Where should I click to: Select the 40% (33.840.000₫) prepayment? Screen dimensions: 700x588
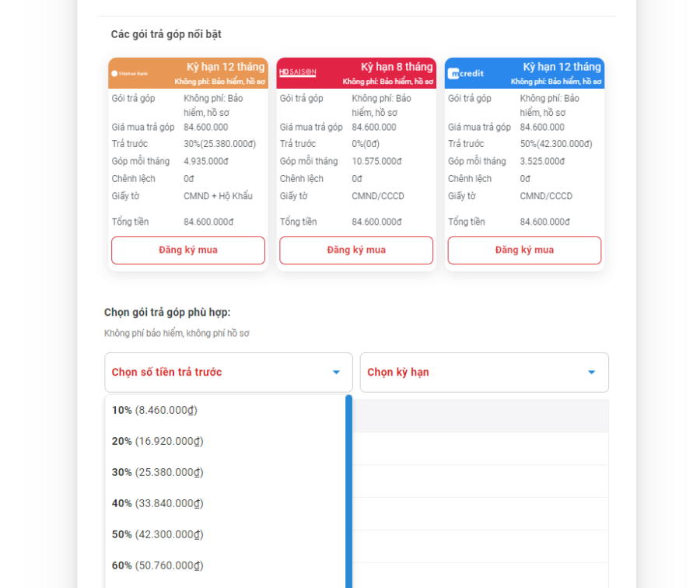[158, 503]
